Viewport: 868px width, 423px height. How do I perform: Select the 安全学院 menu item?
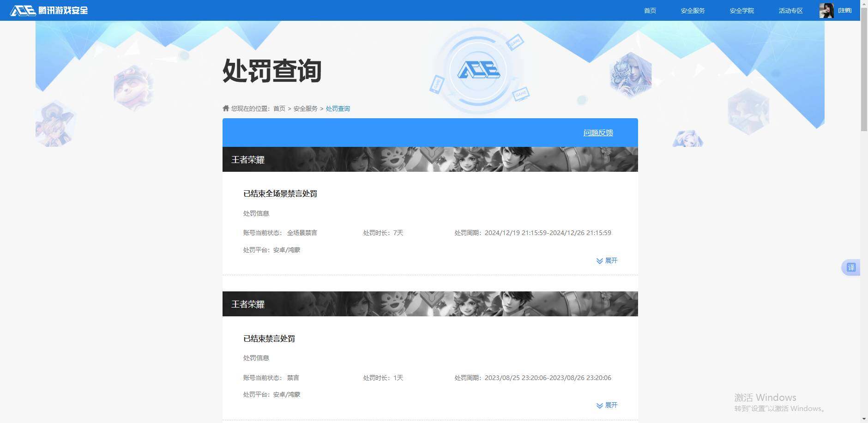pyautogui.click(x=741, y=10)
